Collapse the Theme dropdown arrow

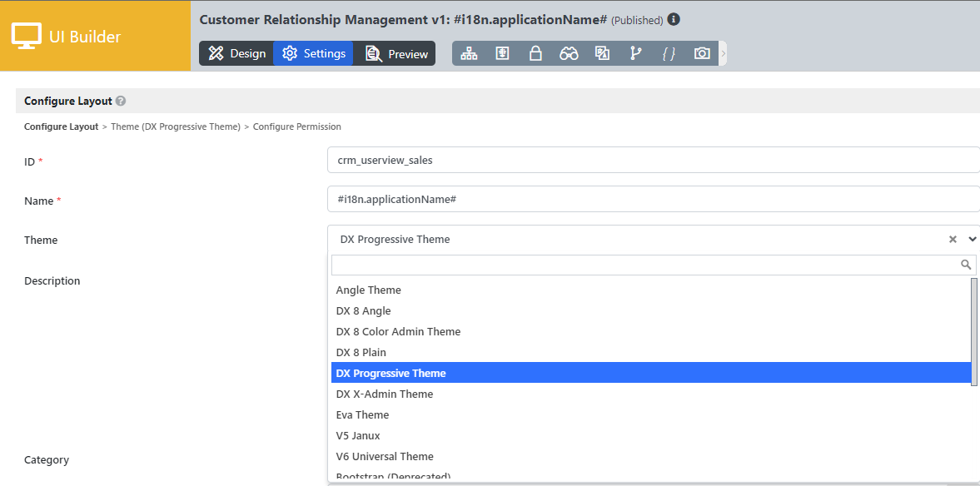[972, 240]
